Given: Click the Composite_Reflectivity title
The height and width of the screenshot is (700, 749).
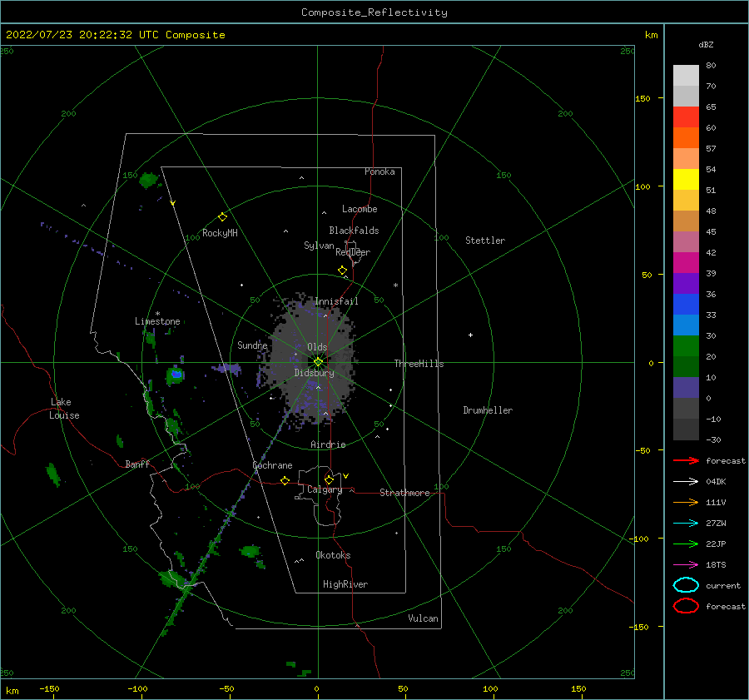Looking at the screenshot, I should (374, 12).
